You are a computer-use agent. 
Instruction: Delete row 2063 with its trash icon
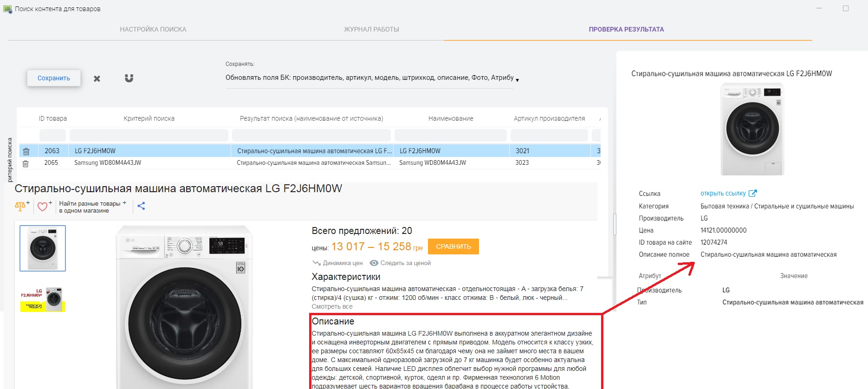click(x=26, y=151)
